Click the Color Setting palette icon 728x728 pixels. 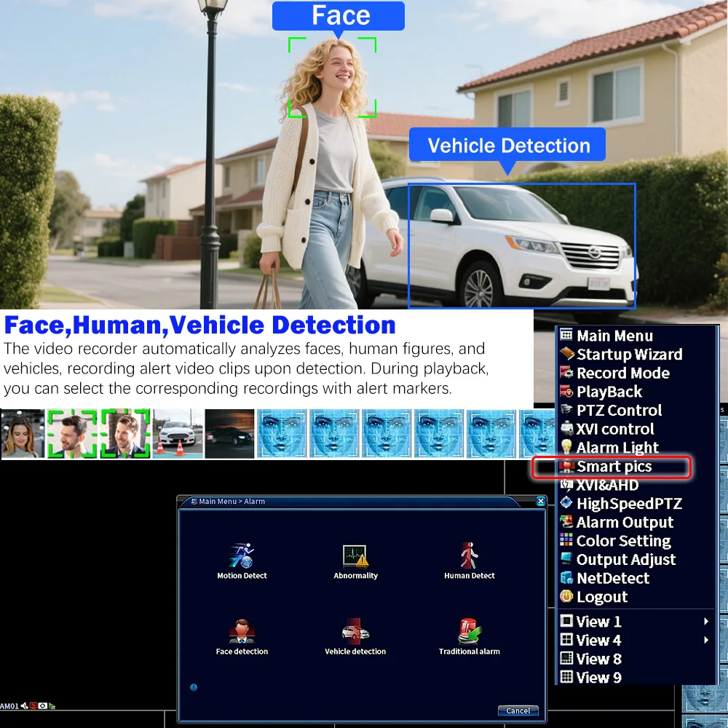coord(566,539)
